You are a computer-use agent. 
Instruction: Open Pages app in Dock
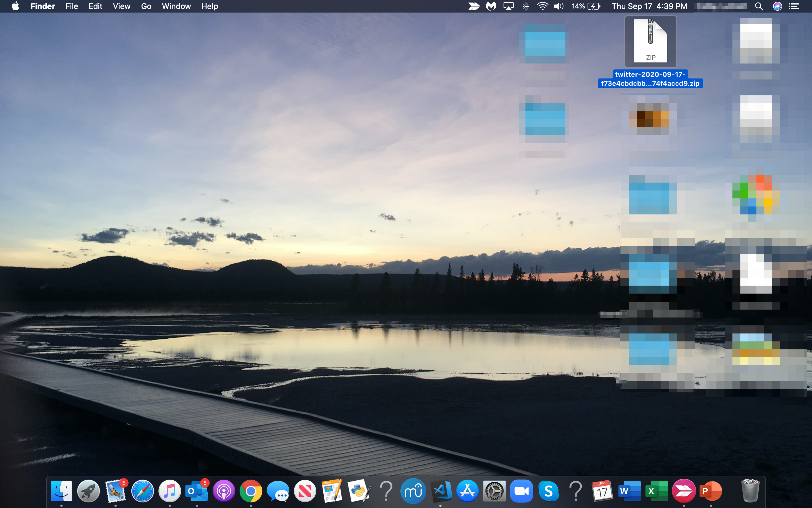pyautogui.click(x=332, y=491)
